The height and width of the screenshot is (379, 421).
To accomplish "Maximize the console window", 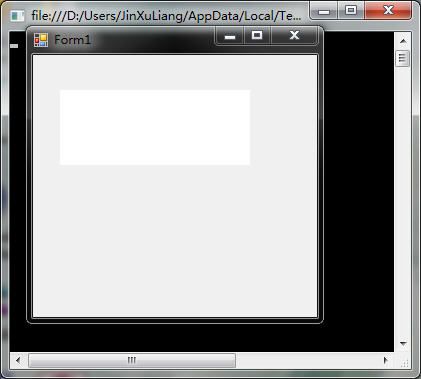I will pyautogui.click(x=351, y=10).
